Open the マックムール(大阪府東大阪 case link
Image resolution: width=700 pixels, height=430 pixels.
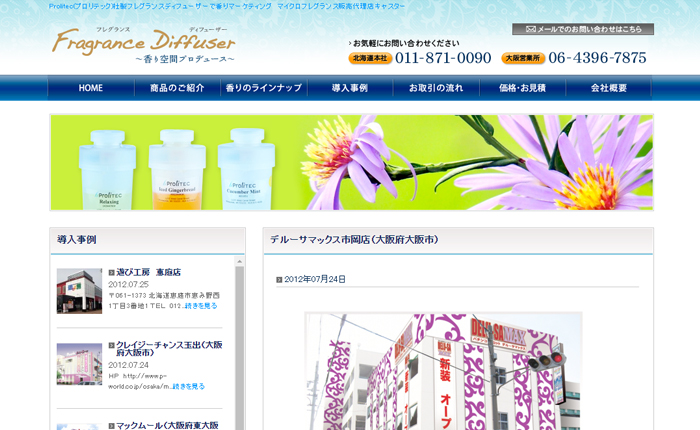click(167, 426)
